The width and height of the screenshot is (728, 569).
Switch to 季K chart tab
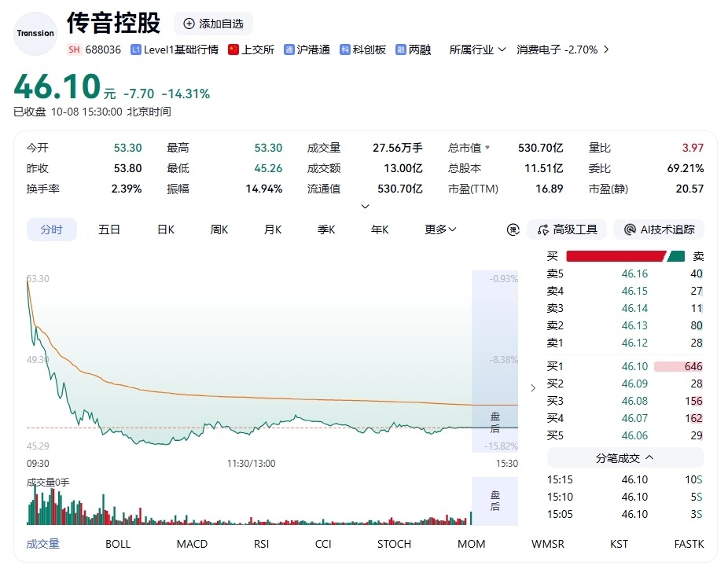click(x=326, y=229)
